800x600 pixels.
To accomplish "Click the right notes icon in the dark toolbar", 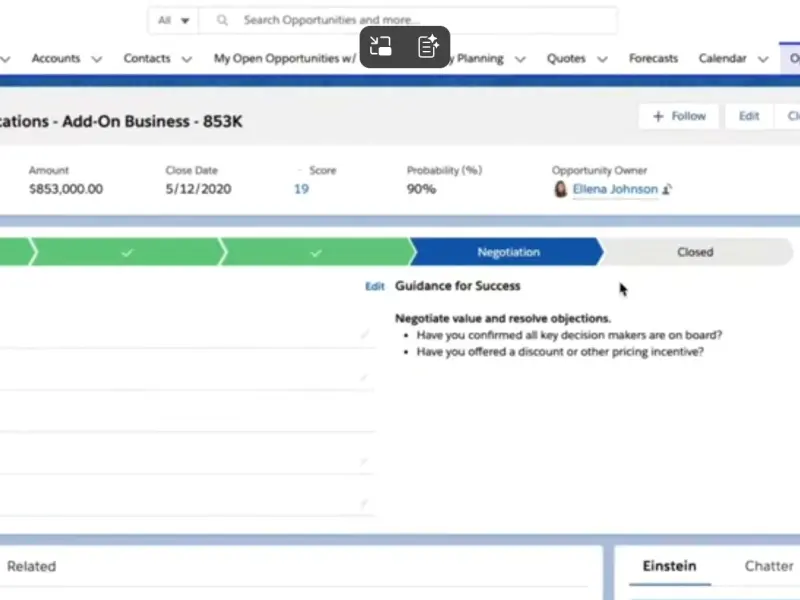I will point(428,46).
